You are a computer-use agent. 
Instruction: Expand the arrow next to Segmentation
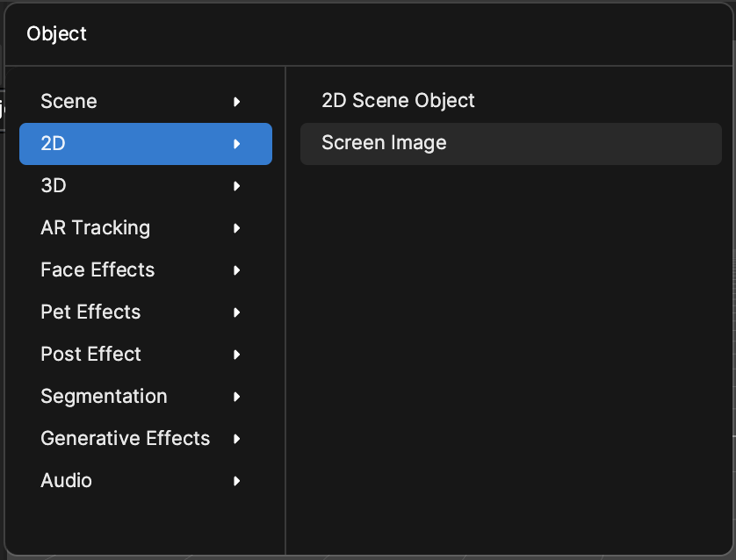[236, 398]
